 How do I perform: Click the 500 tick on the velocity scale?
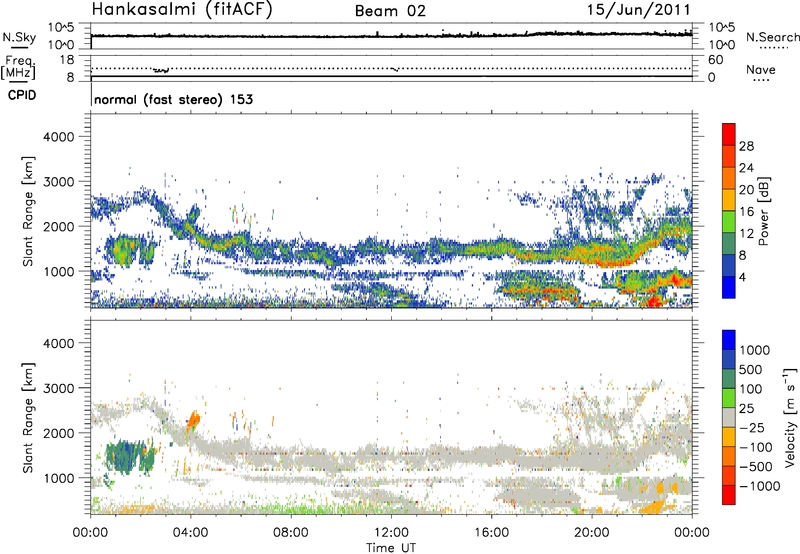click(x=751, y=369)
